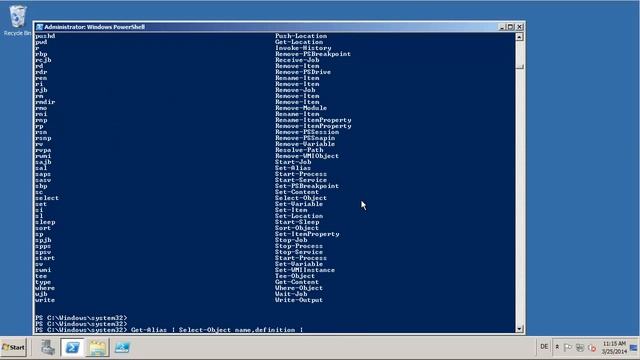Click the 'Remove-ItemProperty' entry
Screen dimensions: 640x360
pos(313,126)
